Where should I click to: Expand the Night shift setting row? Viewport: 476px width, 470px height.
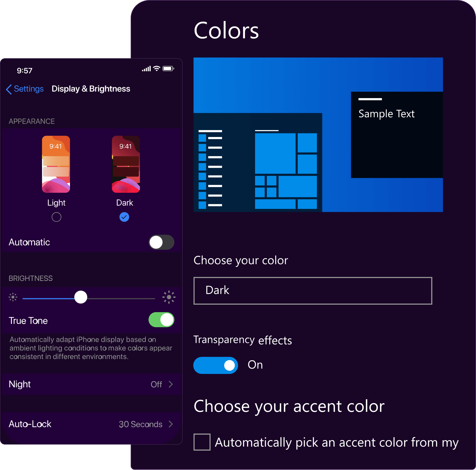point(90,384)
